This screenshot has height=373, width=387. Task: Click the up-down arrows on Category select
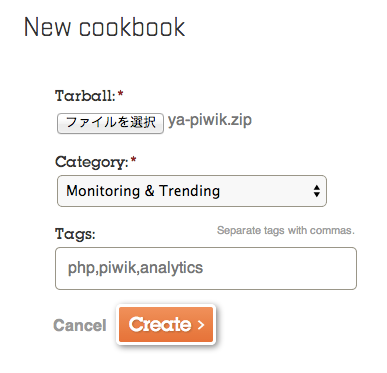pyautogui.click(x=317, y=191)
